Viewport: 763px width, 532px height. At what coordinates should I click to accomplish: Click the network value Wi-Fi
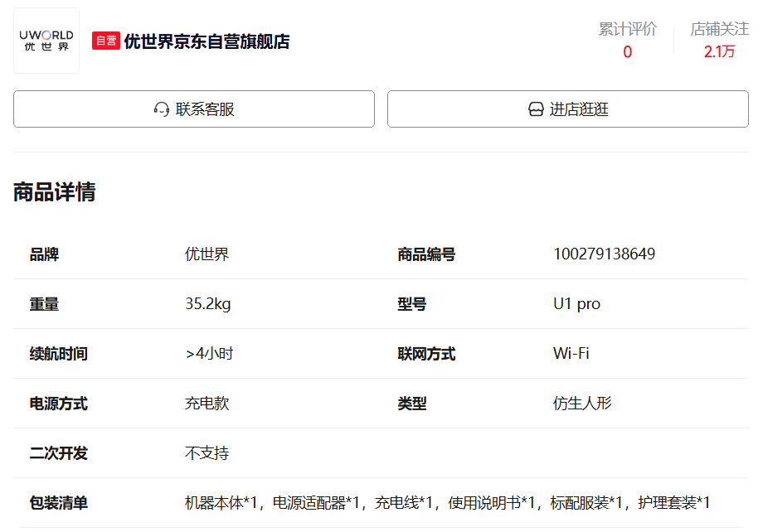(571, 354)
